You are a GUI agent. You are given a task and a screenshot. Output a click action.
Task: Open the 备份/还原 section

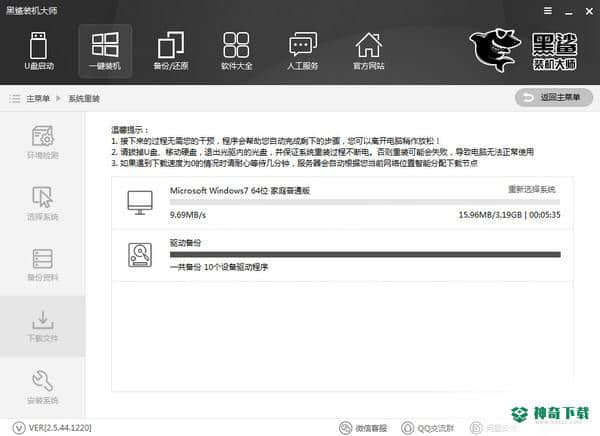click(171, 51)
